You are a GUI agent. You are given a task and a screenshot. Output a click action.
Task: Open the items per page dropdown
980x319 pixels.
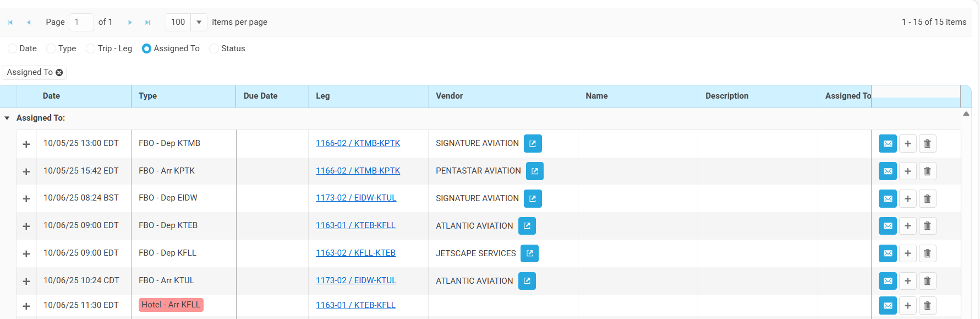(x=199, y=22)
